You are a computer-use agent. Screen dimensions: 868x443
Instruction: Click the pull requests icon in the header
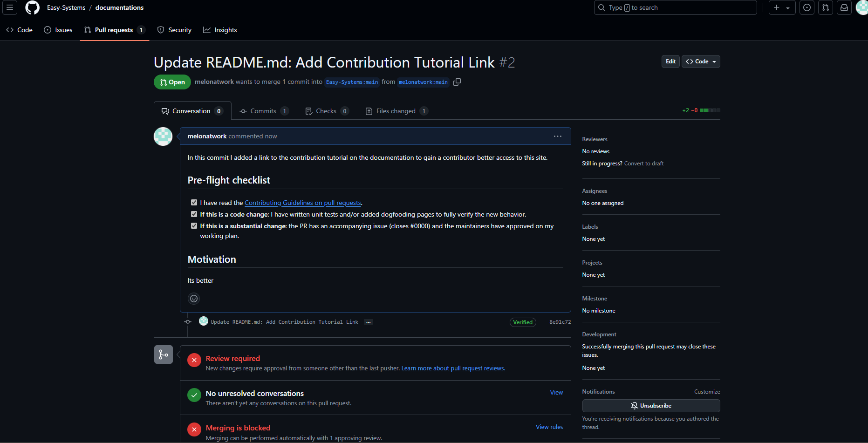click(826, 7)
